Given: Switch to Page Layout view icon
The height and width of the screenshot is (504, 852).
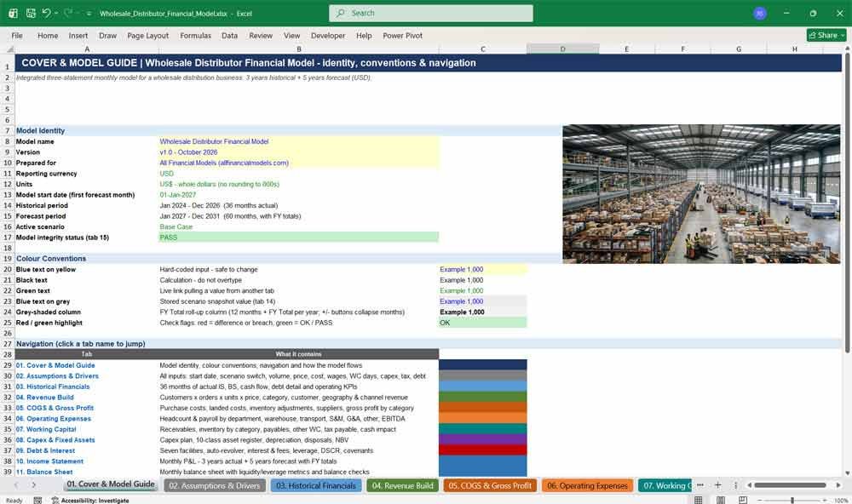Looking at the screenshot, I should [x=721, y=500].
